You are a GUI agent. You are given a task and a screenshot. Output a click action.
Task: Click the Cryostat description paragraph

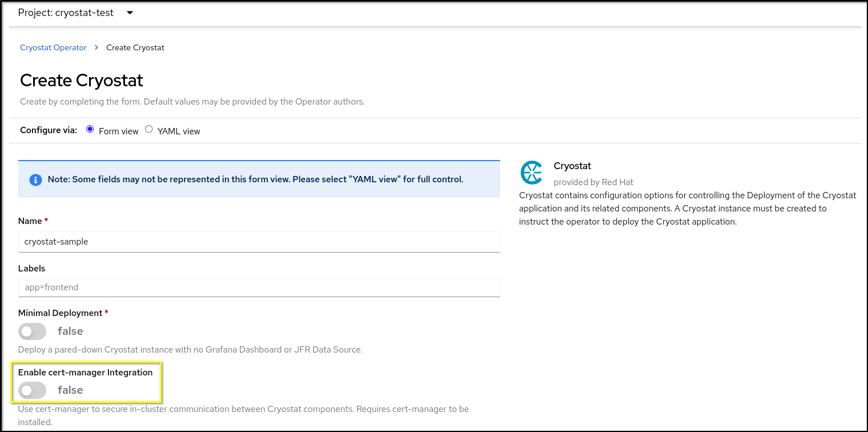(688, 209)
